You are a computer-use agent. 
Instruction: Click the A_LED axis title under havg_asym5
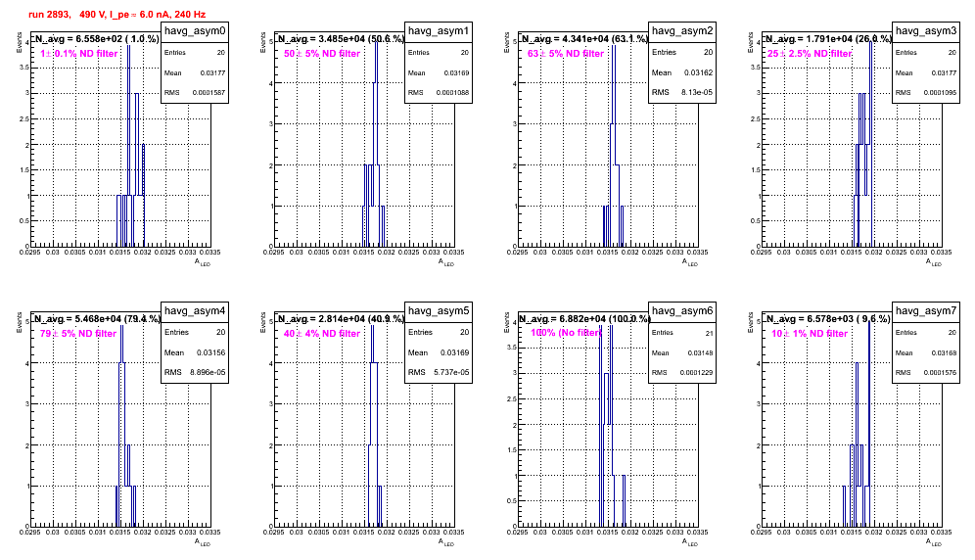(446, 542)
